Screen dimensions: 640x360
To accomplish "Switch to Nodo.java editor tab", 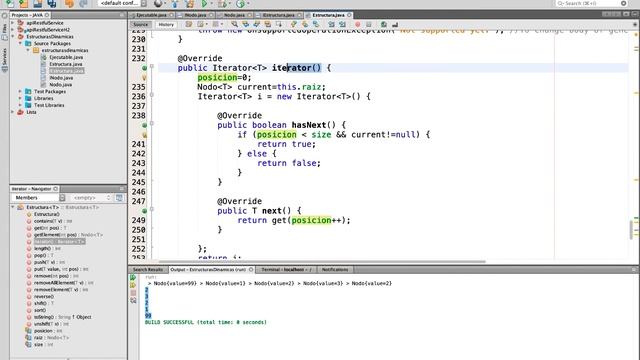I will coord(234,15).
